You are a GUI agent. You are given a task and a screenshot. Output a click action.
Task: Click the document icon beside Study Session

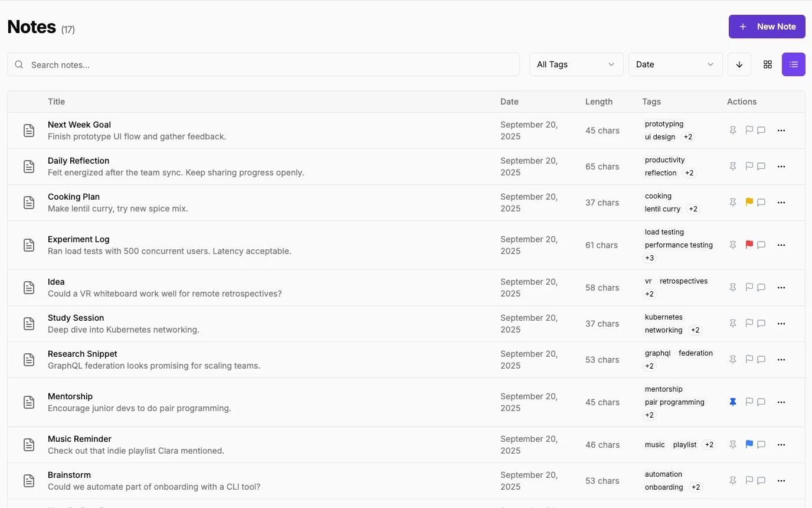[x=29, y=324]
